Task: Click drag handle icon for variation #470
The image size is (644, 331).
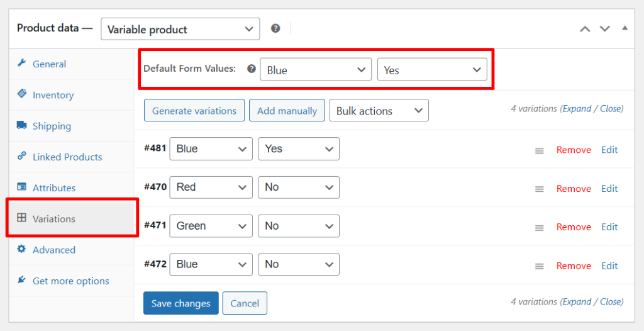Action: 539,189
